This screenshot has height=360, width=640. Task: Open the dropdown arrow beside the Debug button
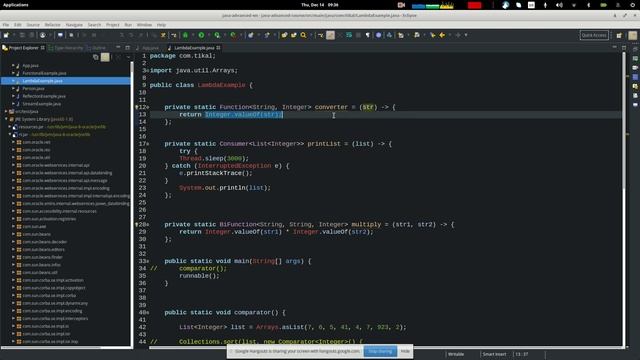[x=192, y=36]
